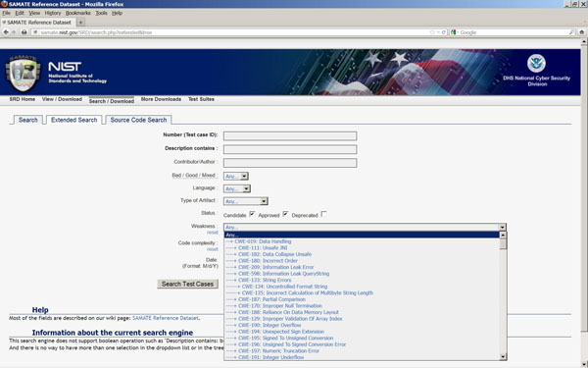Open the View menu

tap(34, 13)
